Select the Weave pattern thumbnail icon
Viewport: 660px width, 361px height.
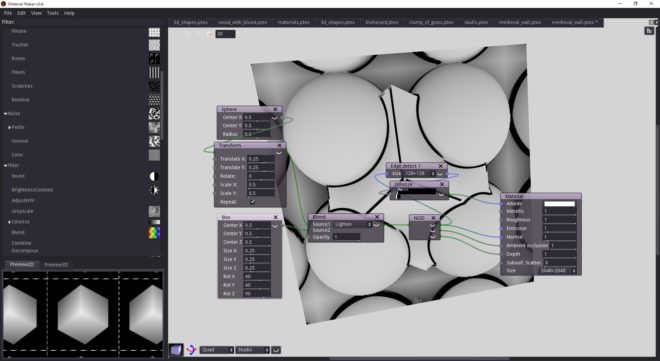pos(154,32)
